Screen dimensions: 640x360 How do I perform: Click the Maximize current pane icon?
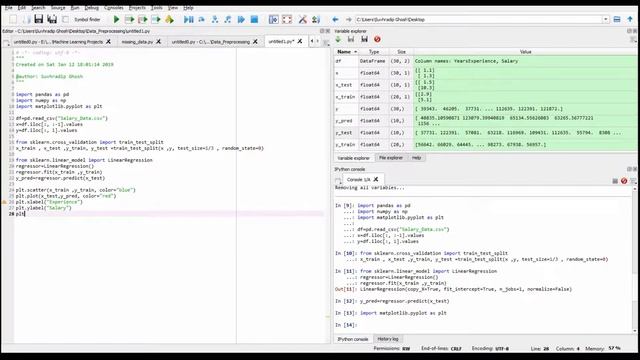[273, 19]
